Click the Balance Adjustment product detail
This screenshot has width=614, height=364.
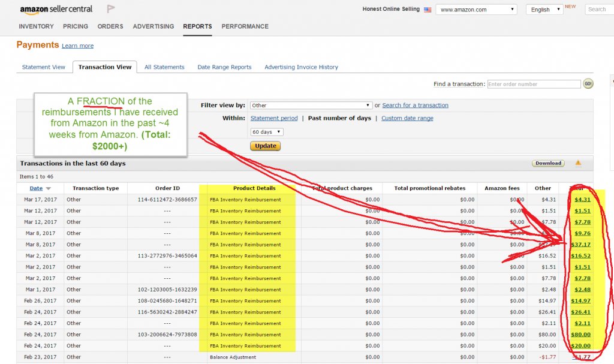[x=233, y=357]
